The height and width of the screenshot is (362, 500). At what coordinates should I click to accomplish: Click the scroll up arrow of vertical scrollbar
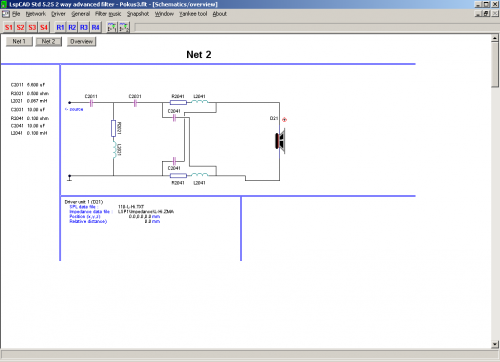tap(495, 38)
